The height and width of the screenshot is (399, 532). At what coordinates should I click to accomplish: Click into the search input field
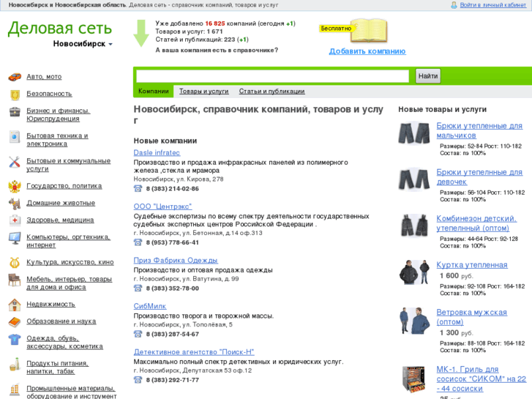tap(272, 76)
